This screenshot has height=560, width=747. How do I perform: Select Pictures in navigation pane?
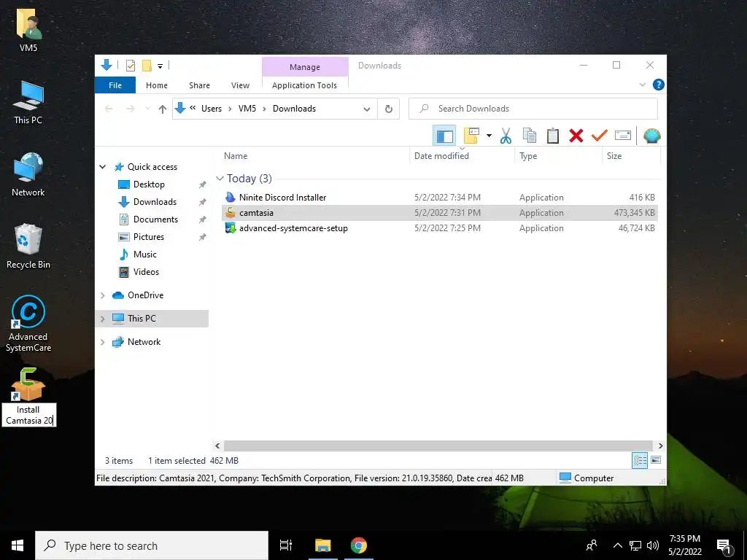coord(149,237)
